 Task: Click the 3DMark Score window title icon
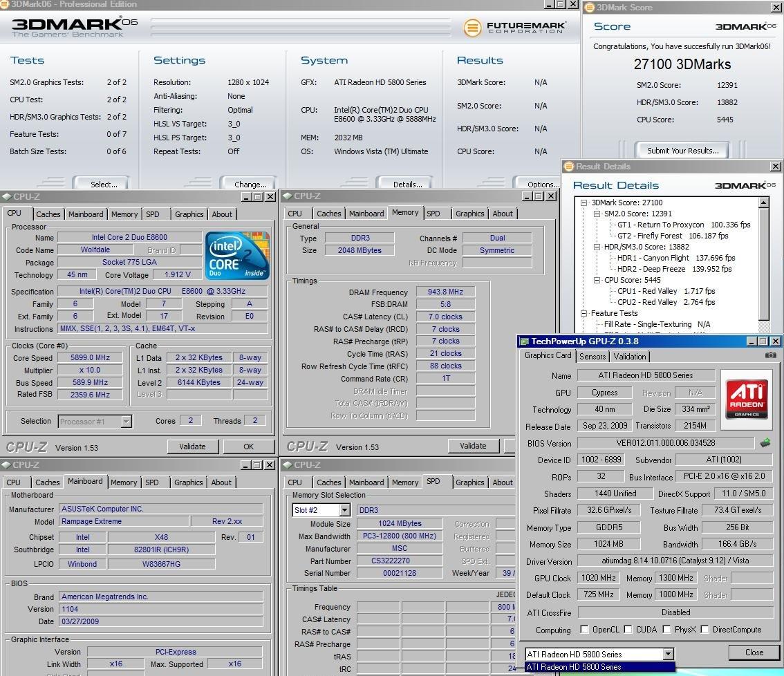coord(590,8)
